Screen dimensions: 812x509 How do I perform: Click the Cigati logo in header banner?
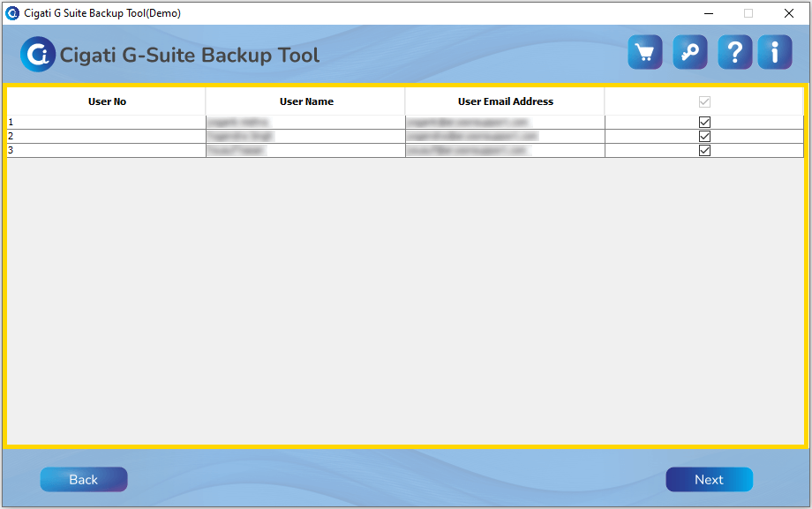click(x=38, y=55)
